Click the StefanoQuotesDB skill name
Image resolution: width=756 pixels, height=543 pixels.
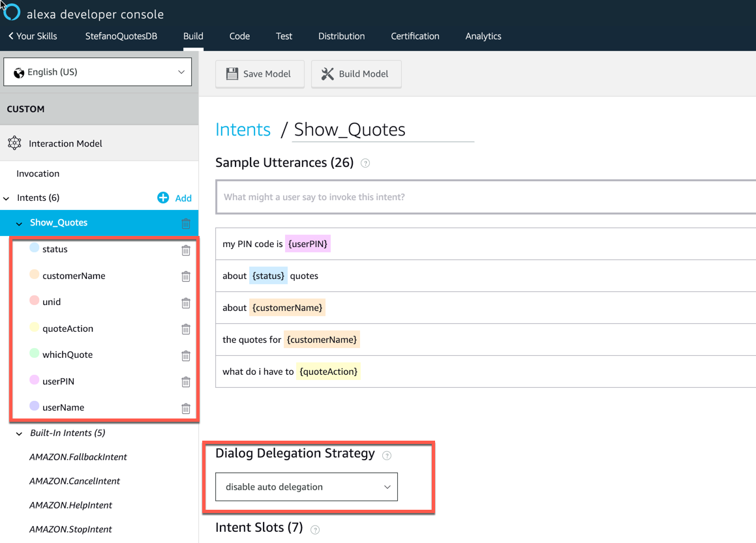pyautogui.click(x=121, y=36)
